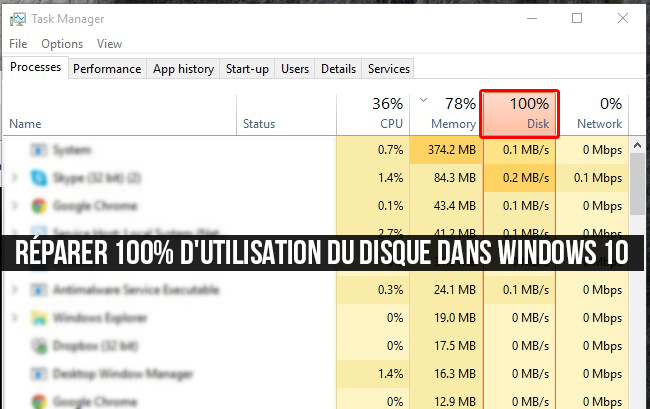Switch to the Performance tab
The image size is (650, 409).
(x=107, y=69)
